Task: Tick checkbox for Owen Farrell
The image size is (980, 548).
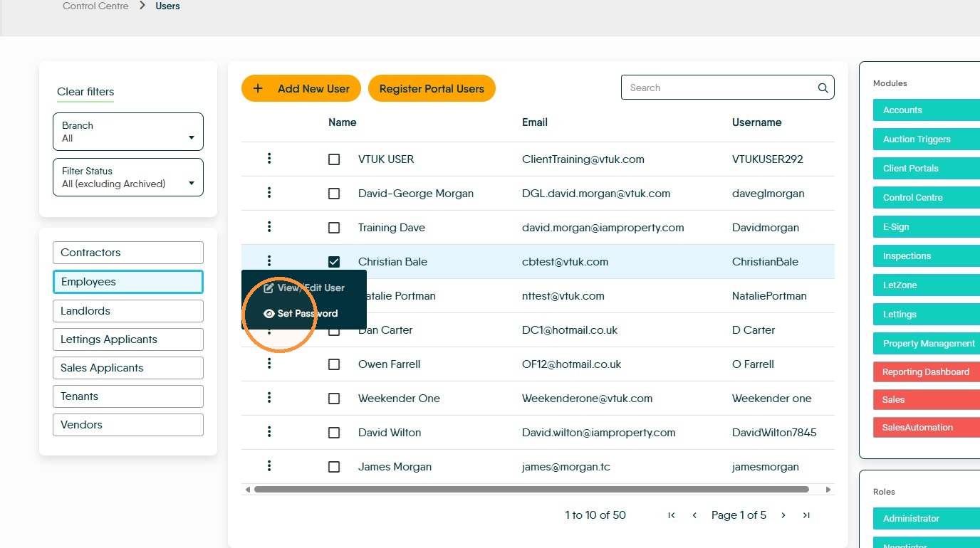Action: point(334,364)
